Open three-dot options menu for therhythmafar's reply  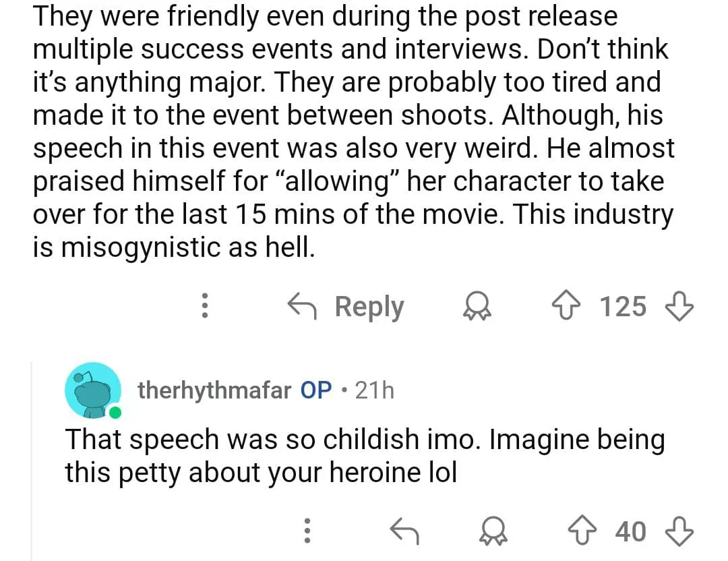307,531
